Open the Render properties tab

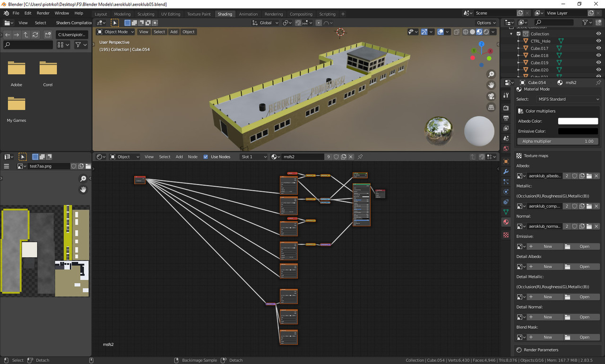506,108
